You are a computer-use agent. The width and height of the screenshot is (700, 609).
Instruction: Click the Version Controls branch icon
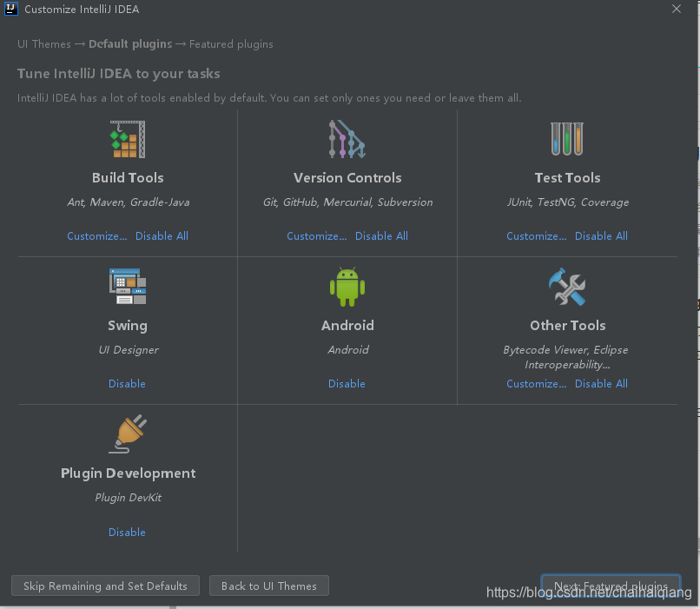point(347,139)
